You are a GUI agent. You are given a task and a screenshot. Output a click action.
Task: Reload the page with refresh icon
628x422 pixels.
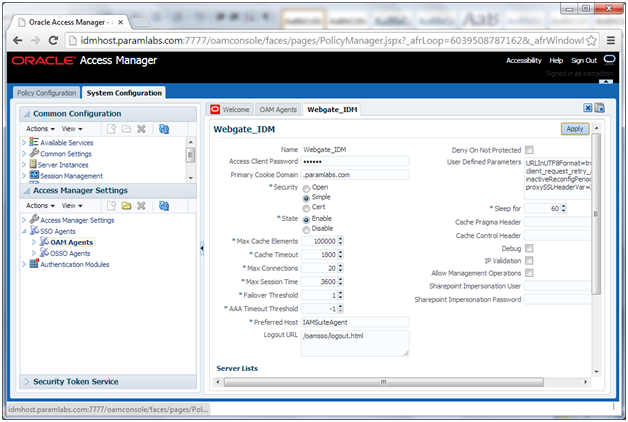(x=53, y=40)
